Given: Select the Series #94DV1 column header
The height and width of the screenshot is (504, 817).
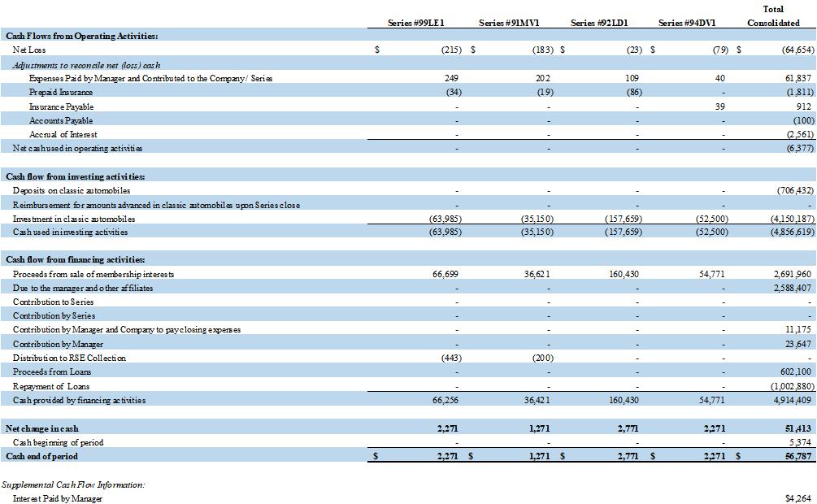Looking at the screenshot, I should pos(689,23).
